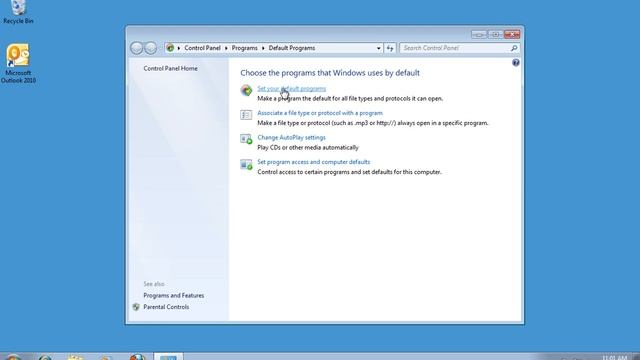The image size is (640, 360).
Task: Open the Set your default programs link
Action: 291,89
